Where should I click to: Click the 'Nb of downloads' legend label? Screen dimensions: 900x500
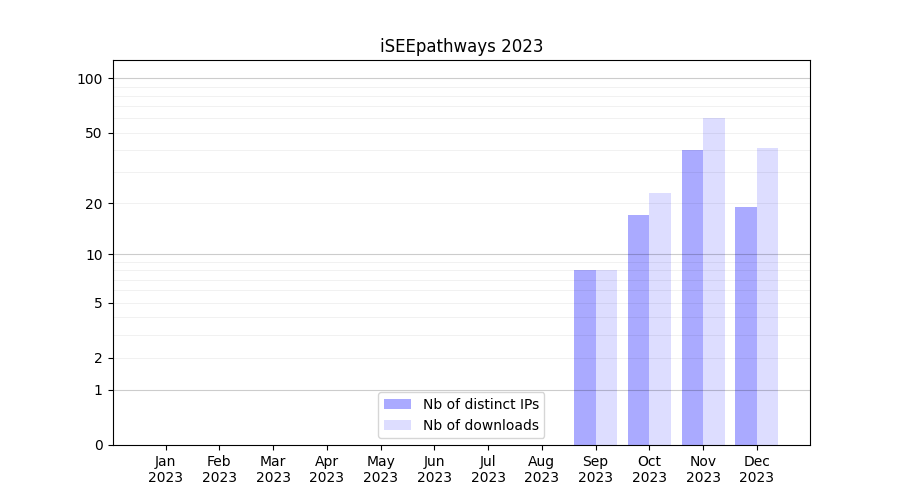coord(480,425)
